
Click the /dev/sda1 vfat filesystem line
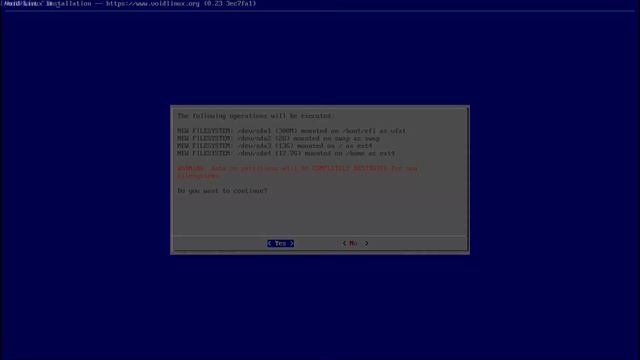[291, 131]
